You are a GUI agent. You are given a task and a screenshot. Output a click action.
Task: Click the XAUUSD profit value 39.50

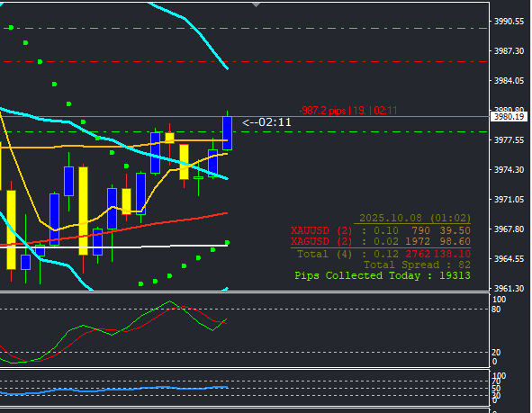click(x=455, y=230)
